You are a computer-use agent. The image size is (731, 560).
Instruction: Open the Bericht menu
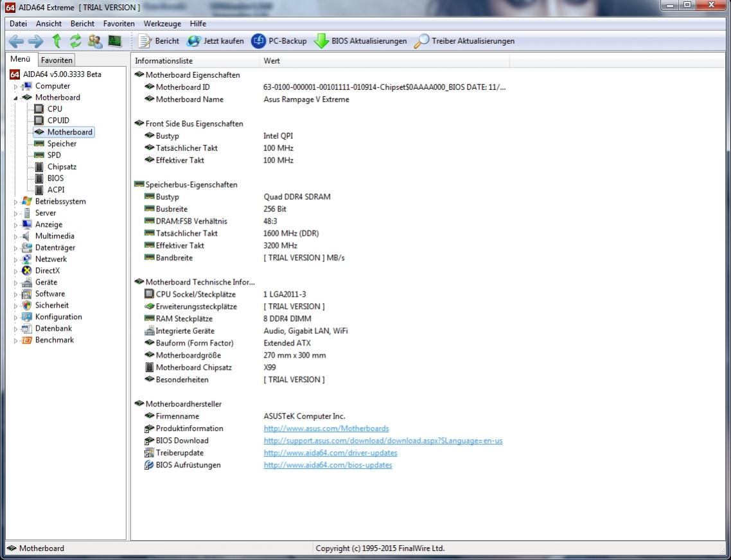click(x=82, y=23)
